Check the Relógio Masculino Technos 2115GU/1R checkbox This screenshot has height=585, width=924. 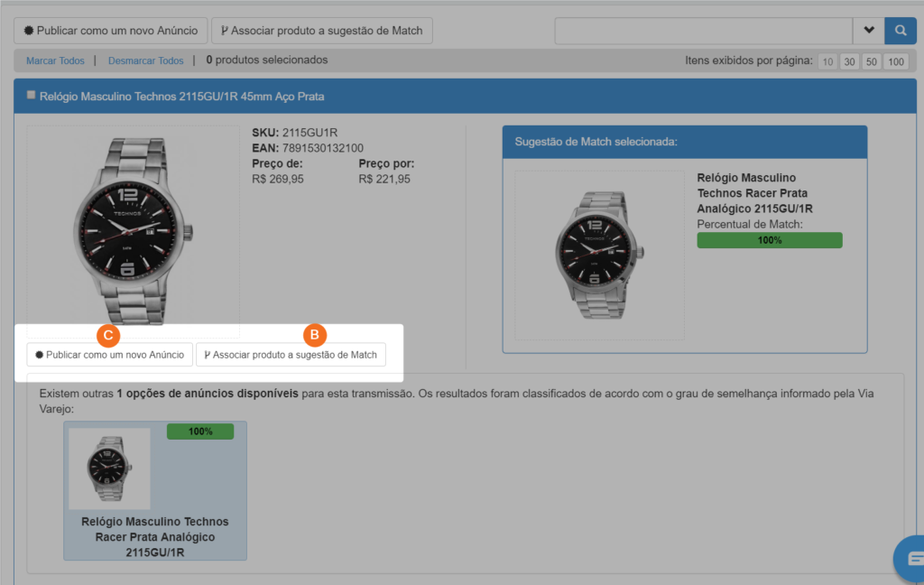click(32, 95)
